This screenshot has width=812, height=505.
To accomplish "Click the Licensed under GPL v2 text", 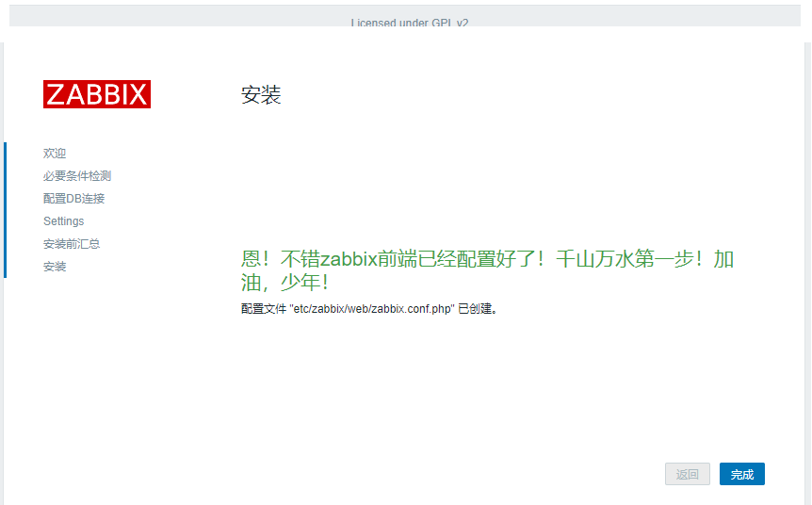I will point(409,23).
